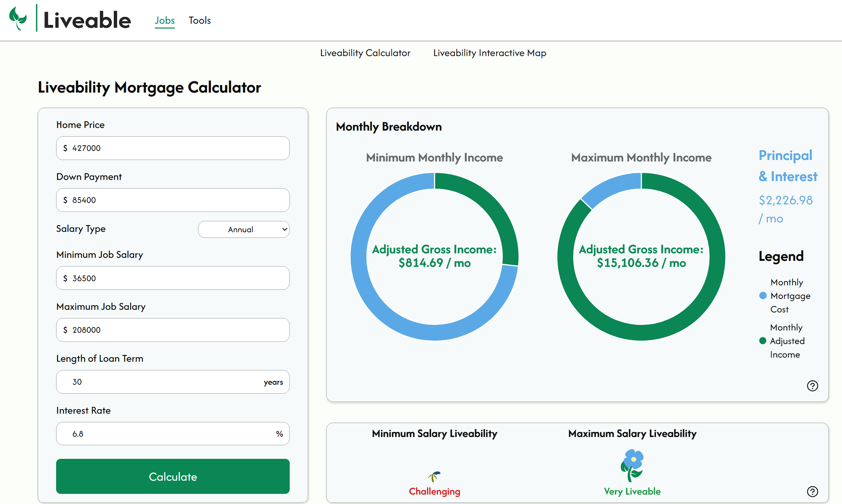Open the salary liveability help icon

(812, 492)
